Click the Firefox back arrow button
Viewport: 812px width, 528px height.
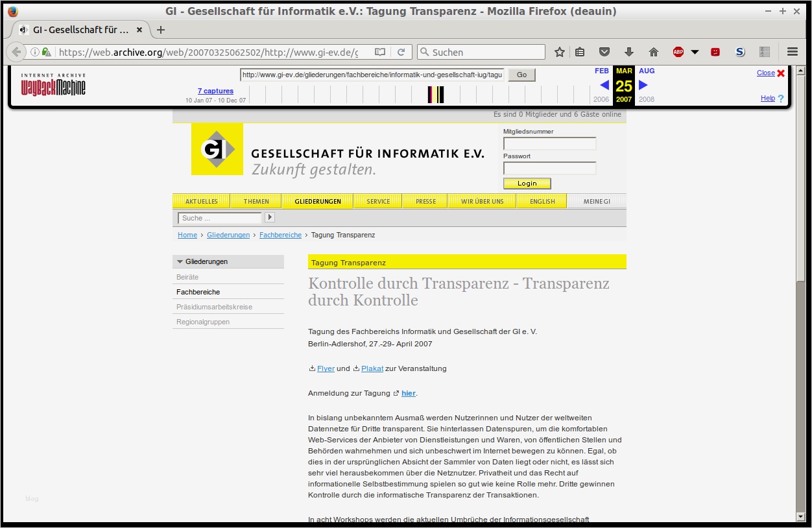[x=16, y=52]
